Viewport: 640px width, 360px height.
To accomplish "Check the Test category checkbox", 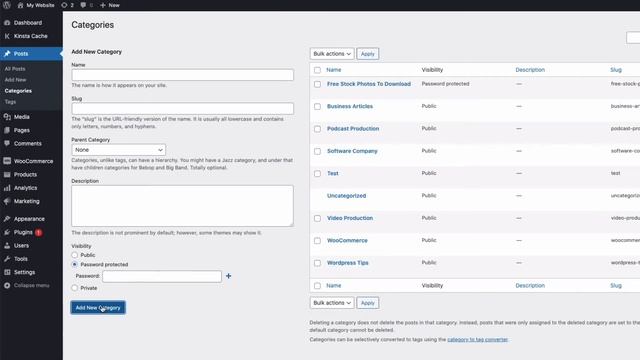I will click(x=318, y=174).
